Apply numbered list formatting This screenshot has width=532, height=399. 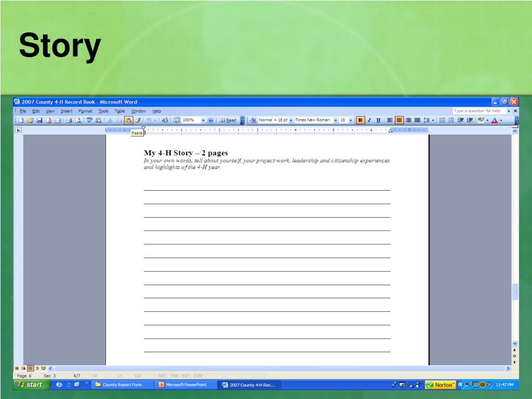coord(443,120)
